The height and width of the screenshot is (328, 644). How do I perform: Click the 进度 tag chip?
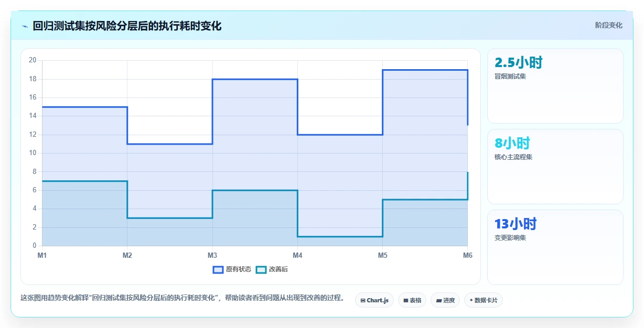coord(445,300)
